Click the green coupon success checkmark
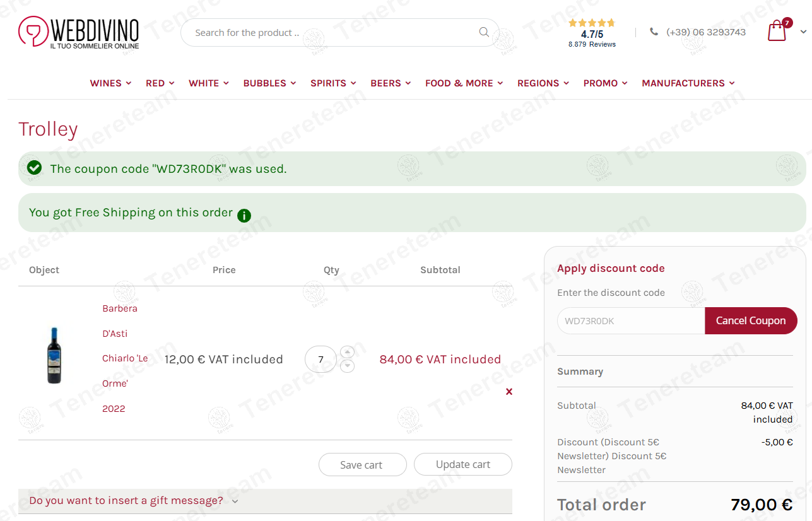The height and width of the screenshot is (521, 812). [x=34, y=168]
